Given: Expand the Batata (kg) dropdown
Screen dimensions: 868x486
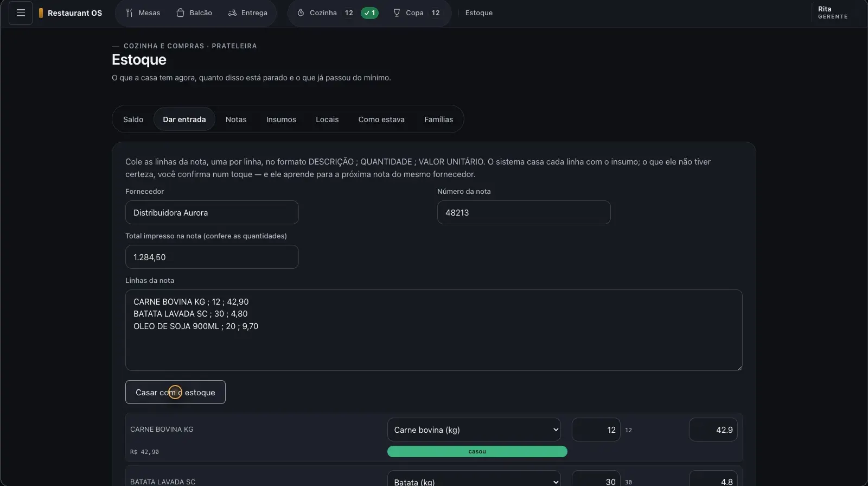Looking at the screenshot, I should (474, 479).
